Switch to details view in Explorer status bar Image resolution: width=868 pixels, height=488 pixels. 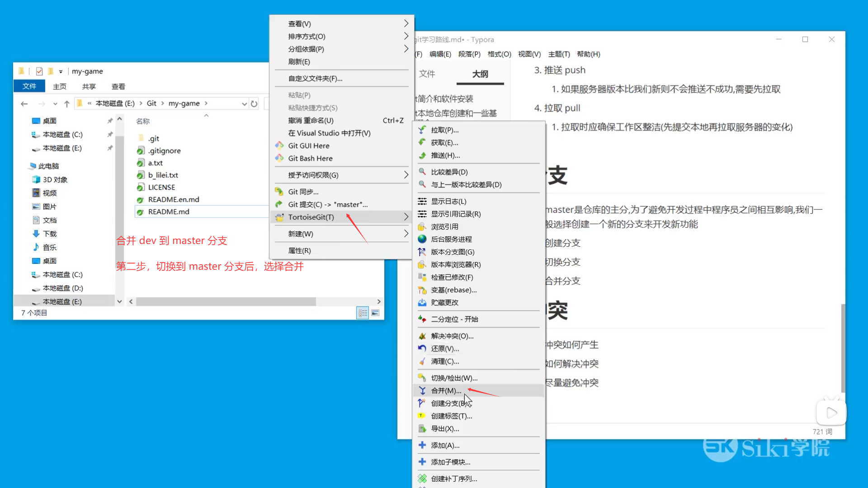(362, 312)
